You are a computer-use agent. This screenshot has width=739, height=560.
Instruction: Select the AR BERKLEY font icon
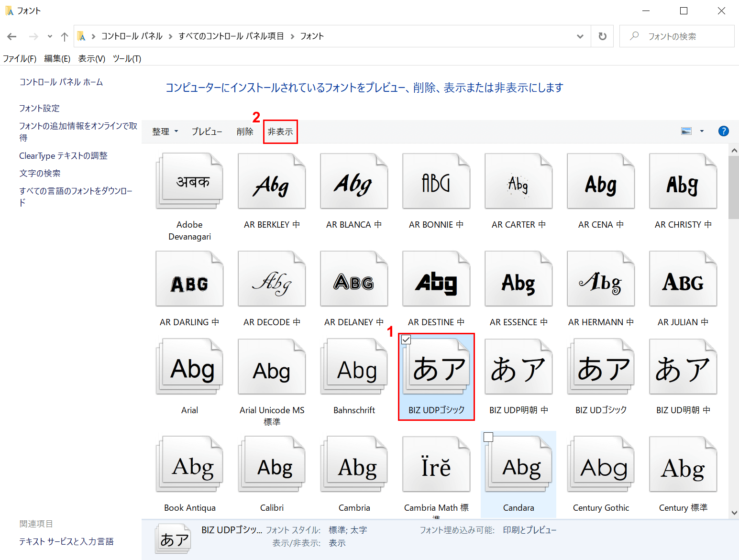click(x=272, y=181)
